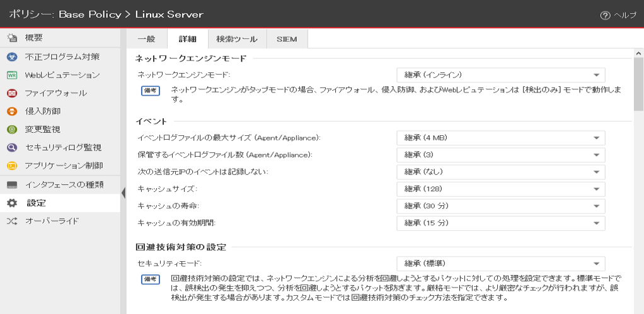The height and width of the screenshot is (314, 644).
Task: Open 不正プログラム対策 anti-malware icon
Action: [x=11, y=57]
